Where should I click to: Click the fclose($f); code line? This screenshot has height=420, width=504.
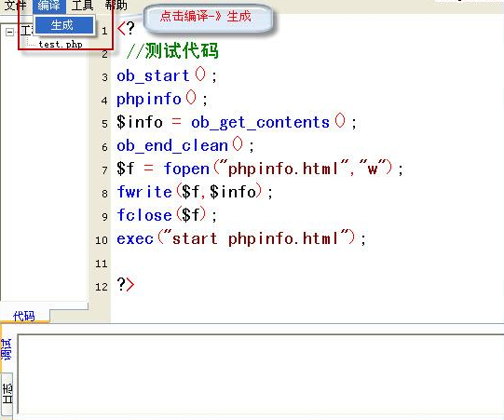tap(167, 215)
